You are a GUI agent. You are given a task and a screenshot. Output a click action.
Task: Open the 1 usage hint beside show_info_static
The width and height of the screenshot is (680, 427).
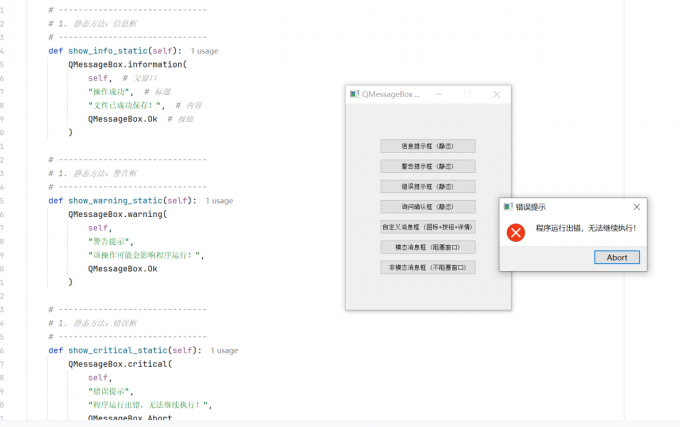coord(204,51)
